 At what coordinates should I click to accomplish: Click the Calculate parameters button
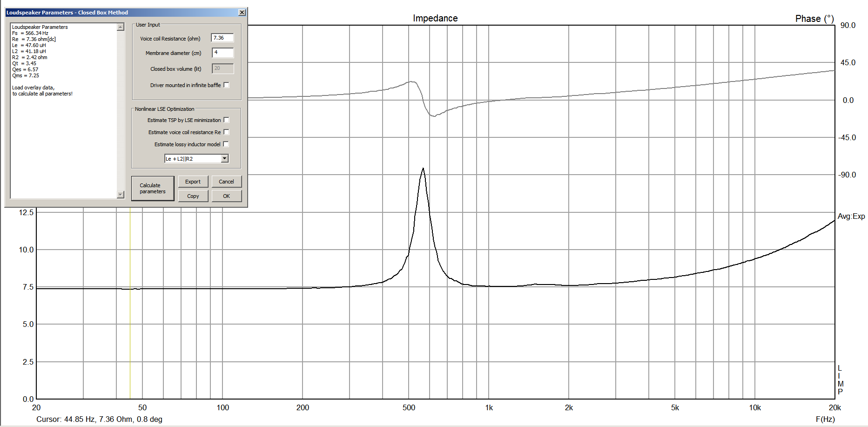pyautogui.click(x=153, y=189)
